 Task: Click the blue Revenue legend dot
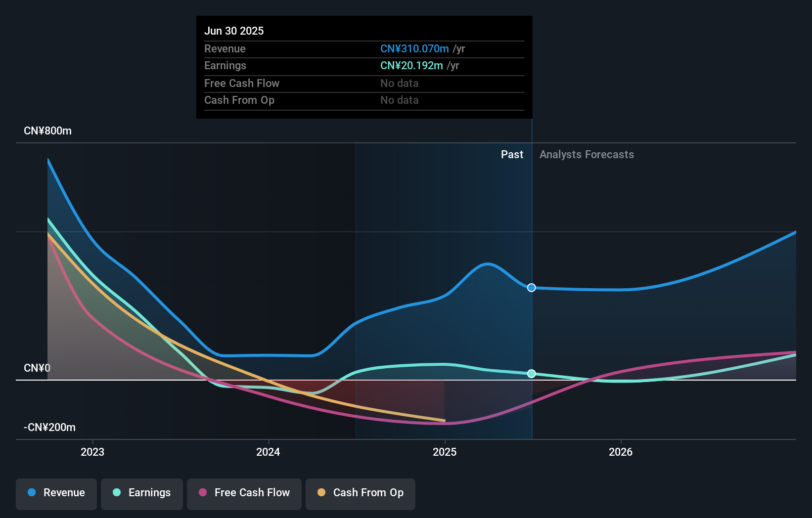pyautogui.click(x=31, y=493)
